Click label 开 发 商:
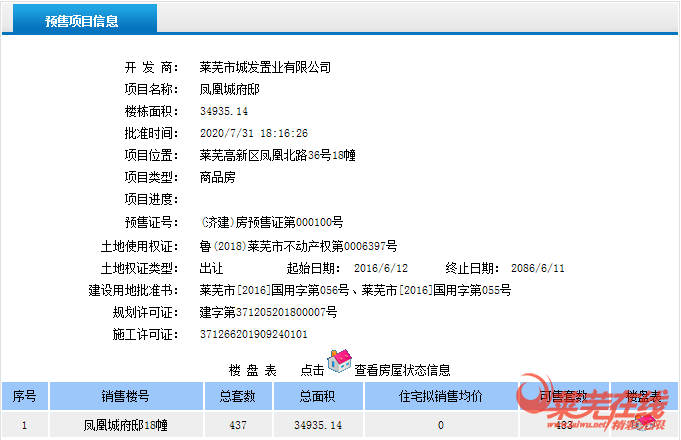This screenshot has width=681, height=440. click(x=151, y=67)
